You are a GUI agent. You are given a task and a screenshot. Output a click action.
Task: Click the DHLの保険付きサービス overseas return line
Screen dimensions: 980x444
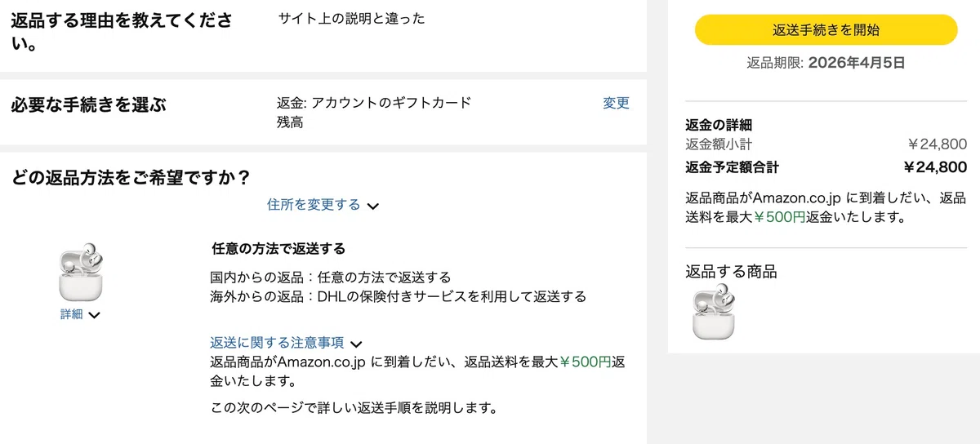pyautogui.click(x=399, y=296)
